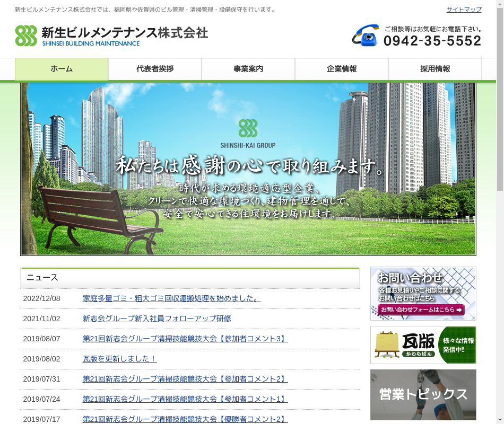Click the hero banner image with bench
This screenshot has width=504, height=424.
point(248,169)
